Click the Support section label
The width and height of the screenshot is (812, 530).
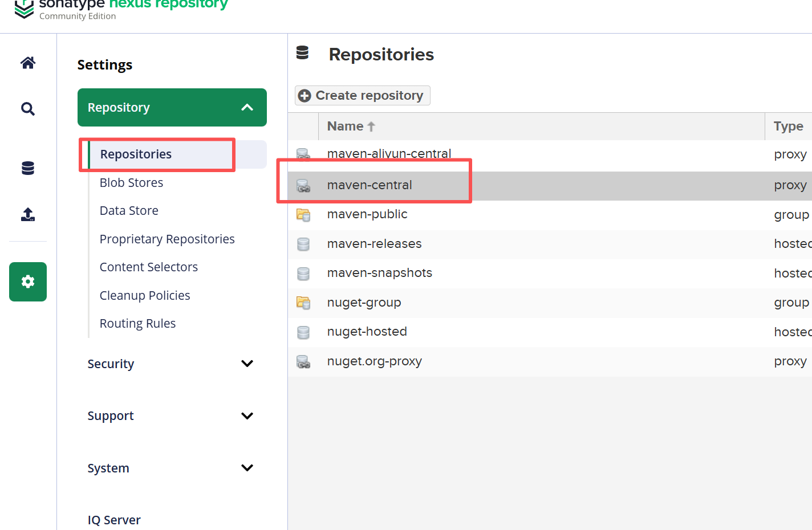coord(111,416)
